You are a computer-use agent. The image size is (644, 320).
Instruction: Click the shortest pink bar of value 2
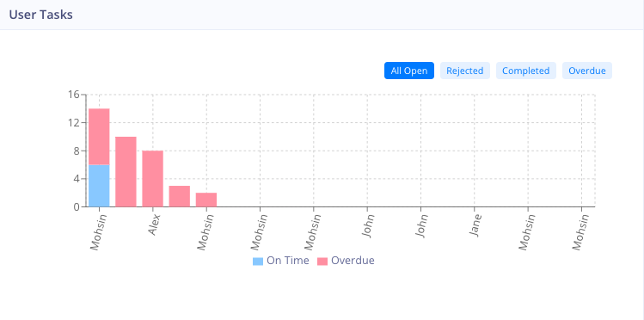206,200
